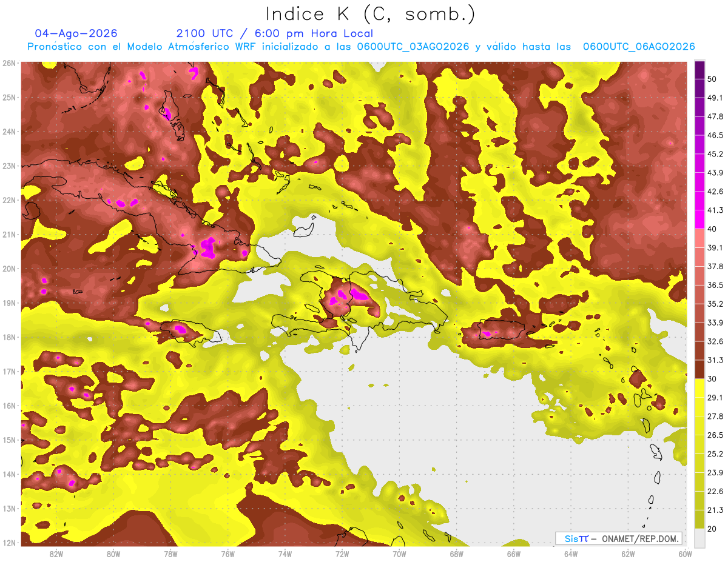Click the dark brown colorbar swatch between 30 and 31.3
Viewport: 728px width, 562px height.
click(699, 369)
